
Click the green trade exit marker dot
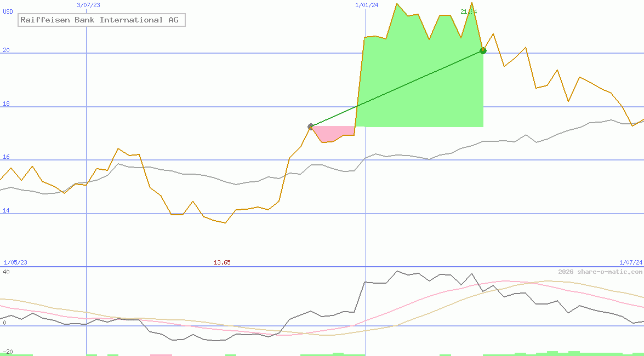[x=483, y=51]
